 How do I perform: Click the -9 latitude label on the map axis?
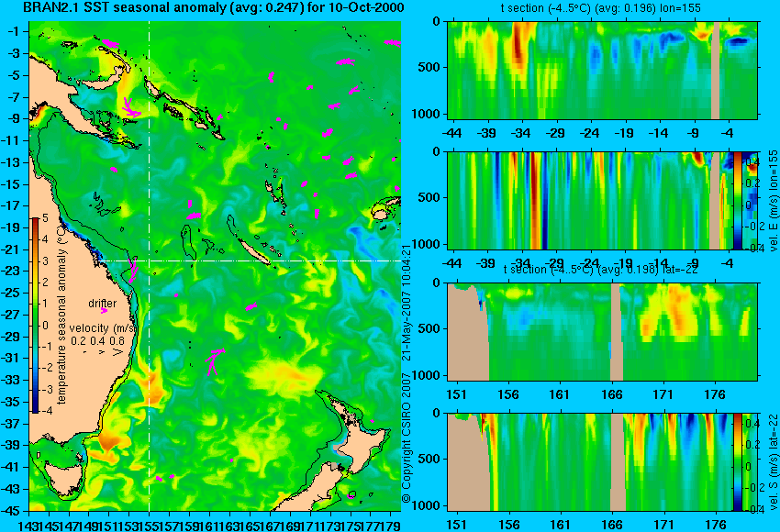pyautogui.click(x=13, y=118)
